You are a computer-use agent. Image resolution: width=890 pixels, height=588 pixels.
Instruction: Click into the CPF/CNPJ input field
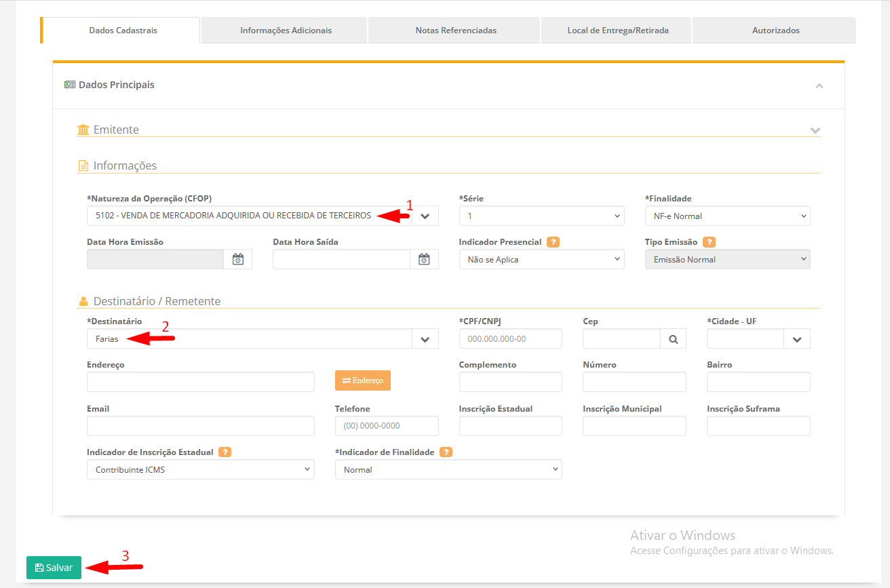[510, 339]
